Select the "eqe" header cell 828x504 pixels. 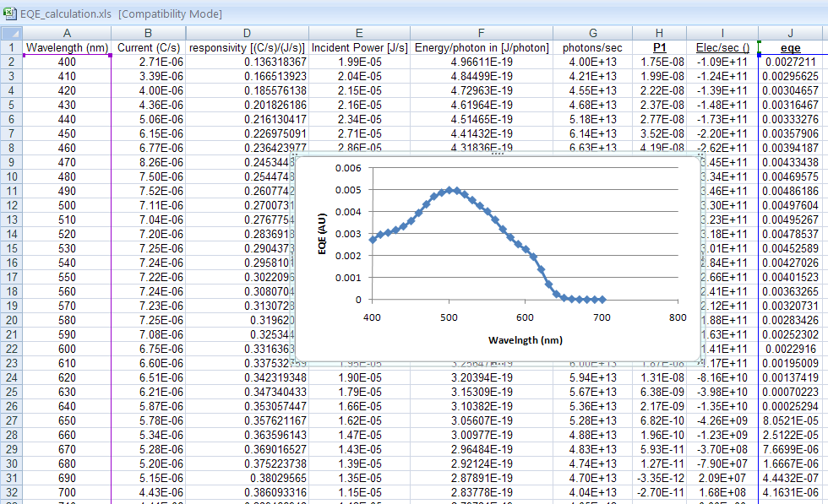pyautogui.click(x=790, y=48)
